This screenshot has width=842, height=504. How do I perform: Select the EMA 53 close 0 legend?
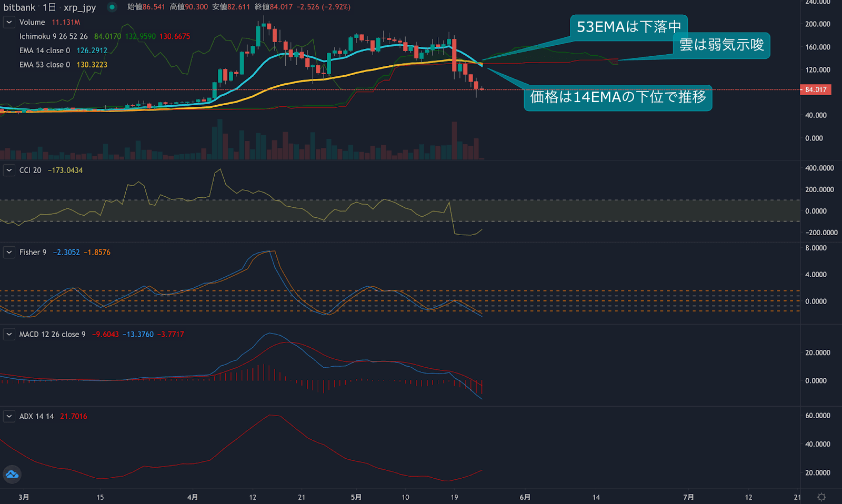click(x=45, y=65)
